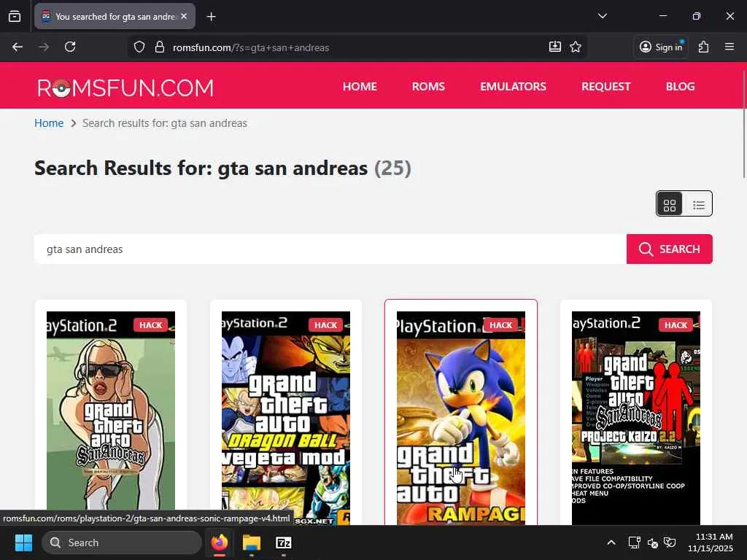Open the Sonic Rampage cover

tap(461, 418)
